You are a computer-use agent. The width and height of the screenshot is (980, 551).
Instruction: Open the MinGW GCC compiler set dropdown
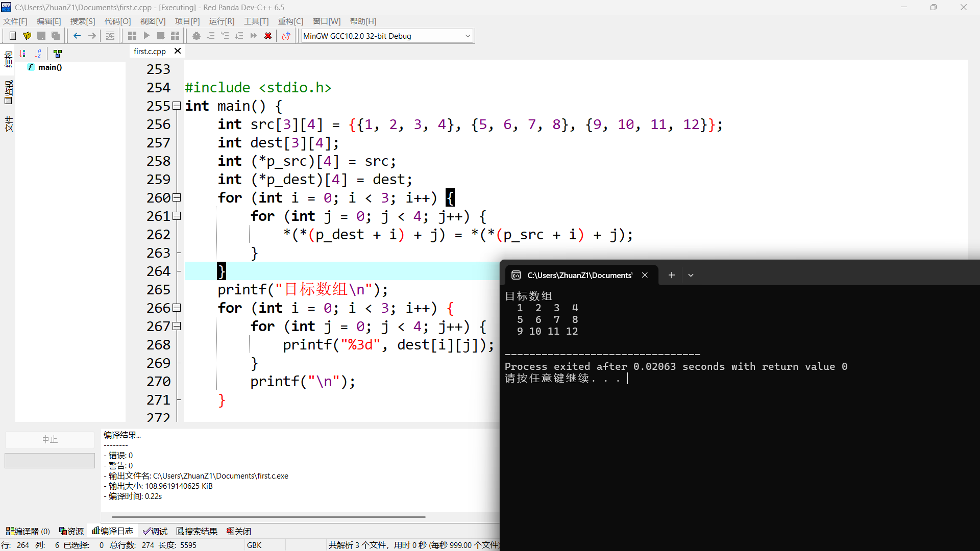point(467,36)
